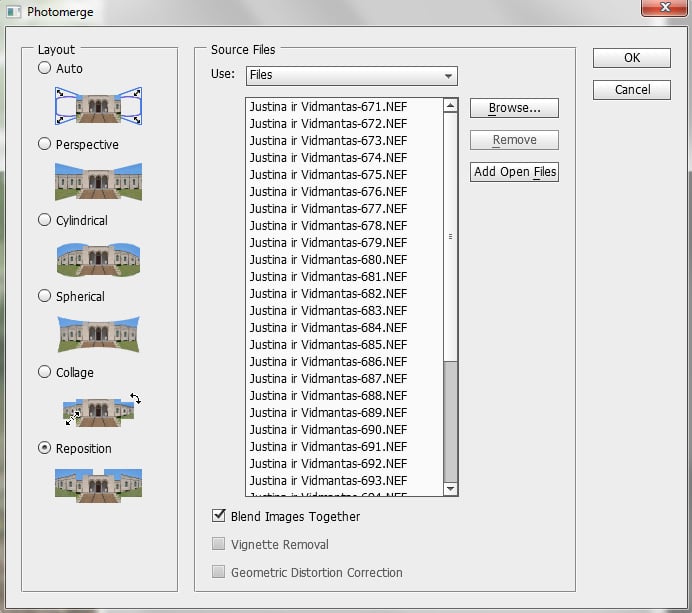Select file Justina ir Vidmantas-684.NEF
Image resolution: width=692 pixels, height=613 pixels.
[x=344, y=327]
